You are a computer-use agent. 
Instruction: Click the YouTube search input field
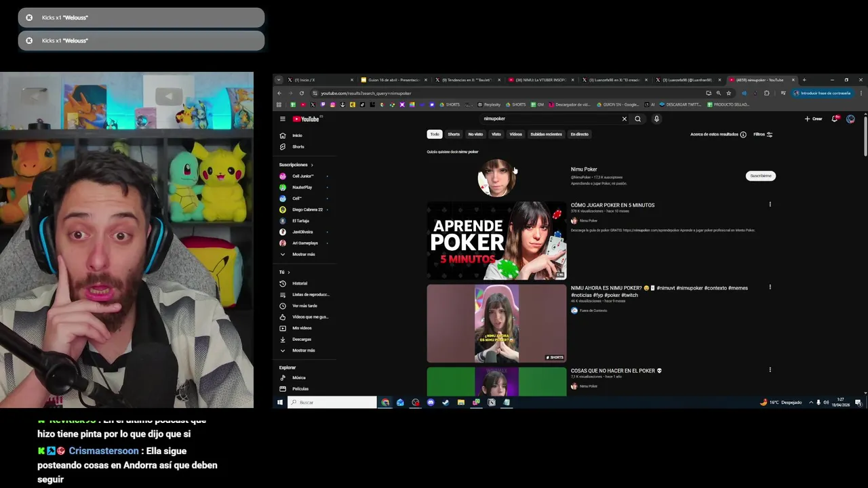pyautogui.click(x=549, y=119)
